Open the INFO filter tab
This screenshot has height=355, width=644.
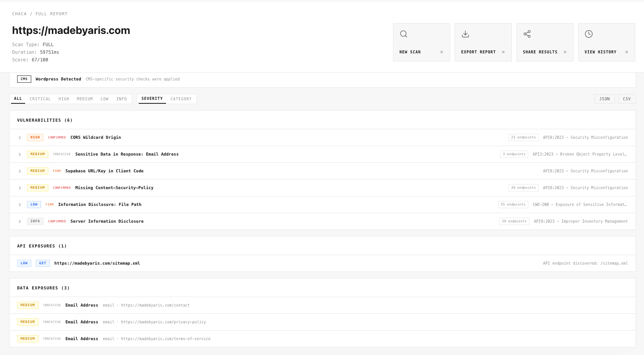point(121,99)
